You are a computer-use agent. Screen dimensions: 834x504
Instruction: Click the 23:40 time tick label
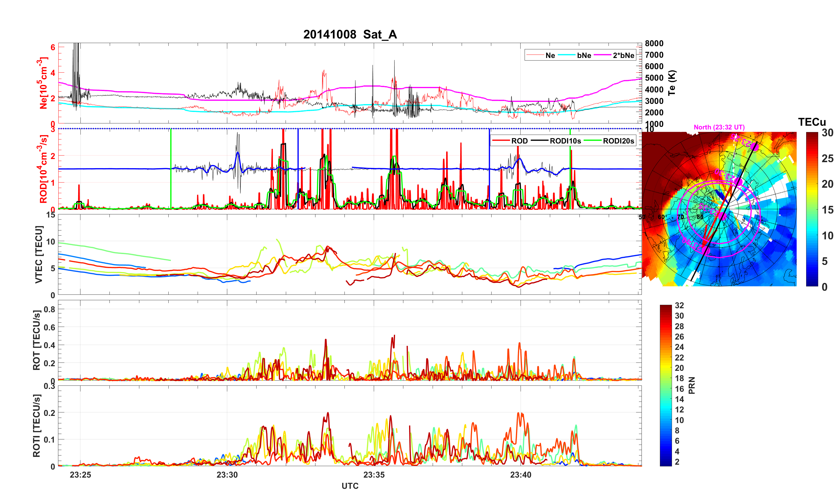tap(521, 474)
